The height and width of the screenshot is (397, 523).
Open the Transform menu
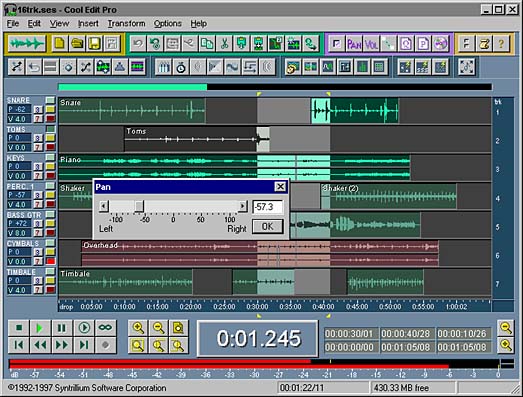tap(126, 24)
